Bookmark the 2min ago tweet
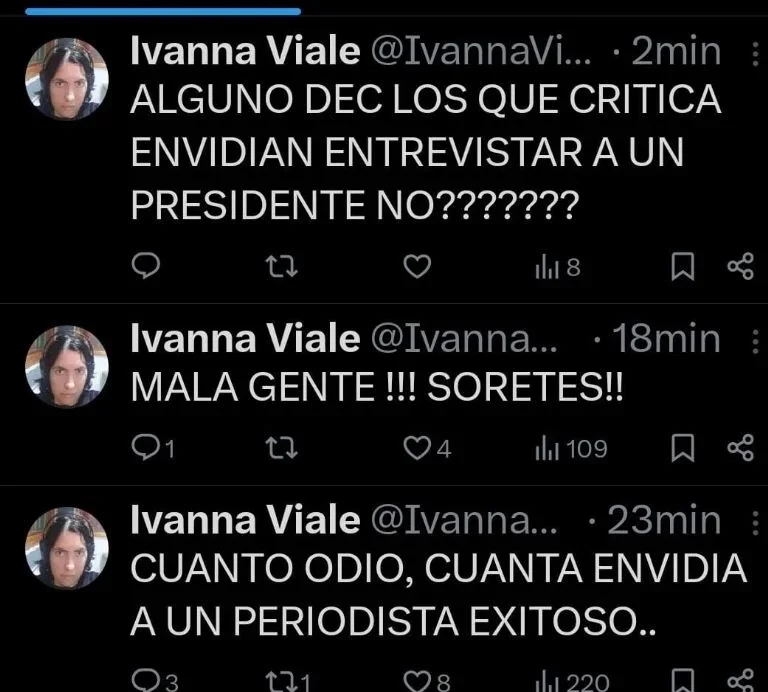Screen dimensions: 768x692 coord(682,266)
